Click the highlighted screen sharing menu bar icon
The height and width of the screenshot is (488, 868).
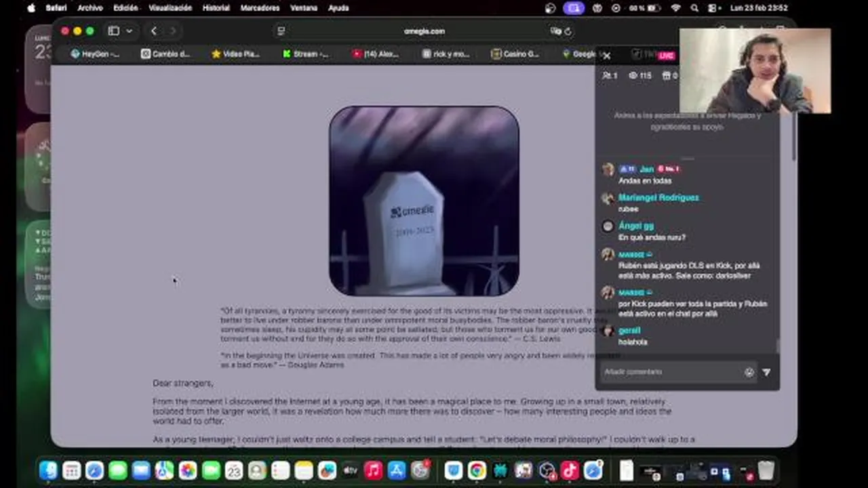pos(574,8)
